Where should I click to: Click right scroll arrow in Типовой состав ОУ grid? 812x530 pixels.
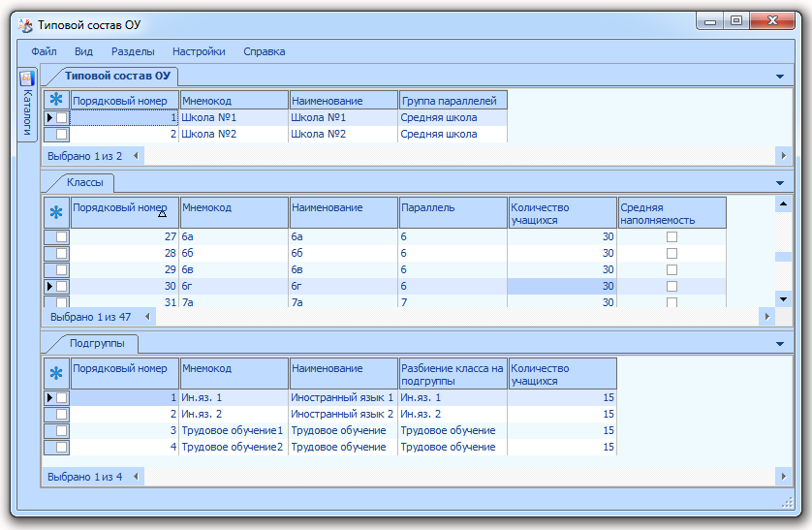(x=784, y=156)
